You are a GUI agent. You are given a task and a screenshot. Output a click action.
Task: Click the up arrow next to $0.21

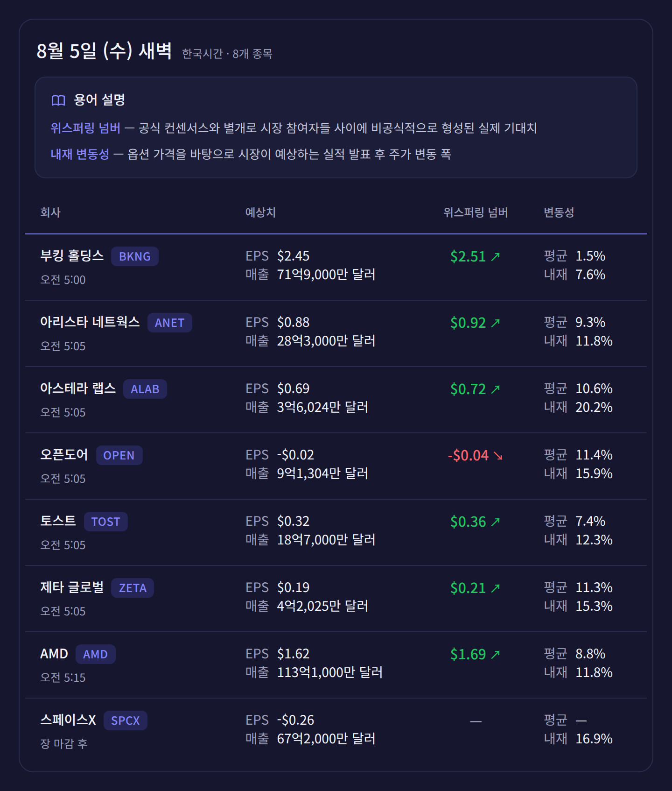(x=496, y=588)
